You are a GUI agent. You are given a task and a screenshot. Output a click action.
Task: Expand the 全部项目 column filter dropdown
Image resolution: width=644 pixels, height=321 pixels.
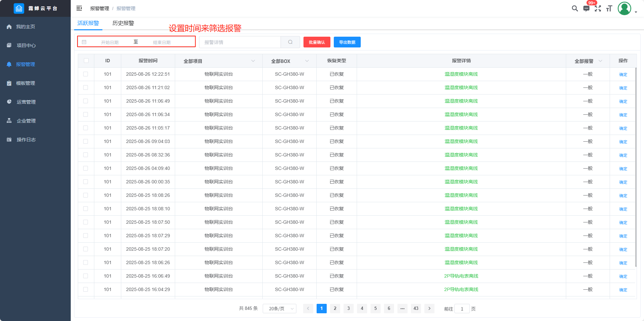coord(253,61)
